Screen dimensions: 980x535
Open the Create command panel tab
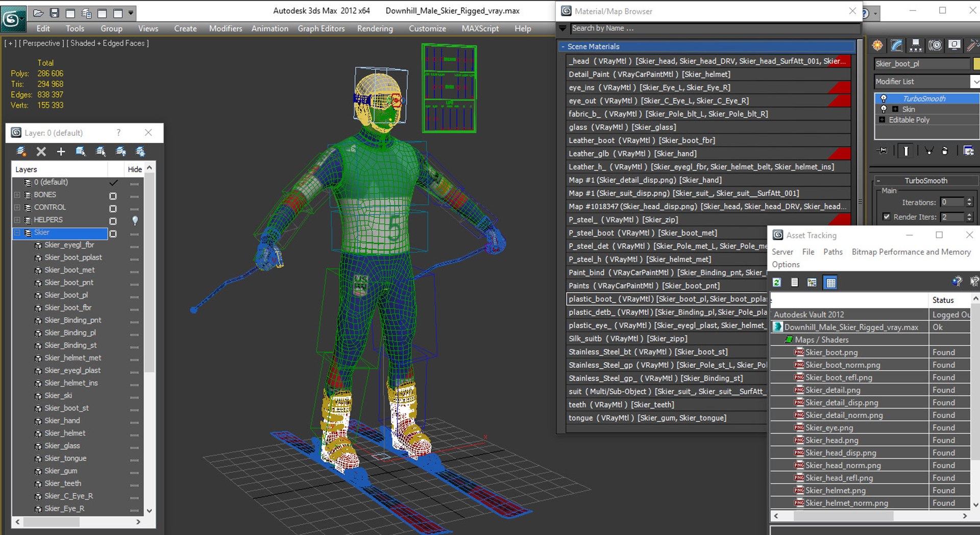(x=877, y=46)
